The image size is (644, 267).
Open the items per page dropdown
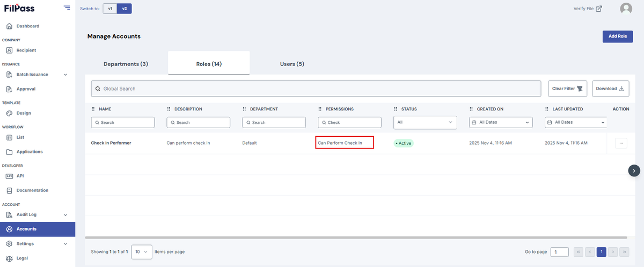coord(142,251)
